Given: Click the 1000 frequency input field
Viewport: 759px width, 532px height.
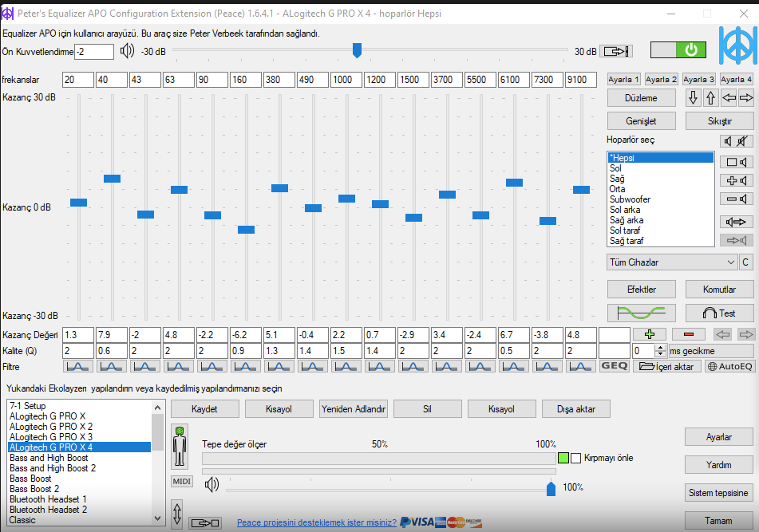Looking at the screenshot, I should pos(346,79).
